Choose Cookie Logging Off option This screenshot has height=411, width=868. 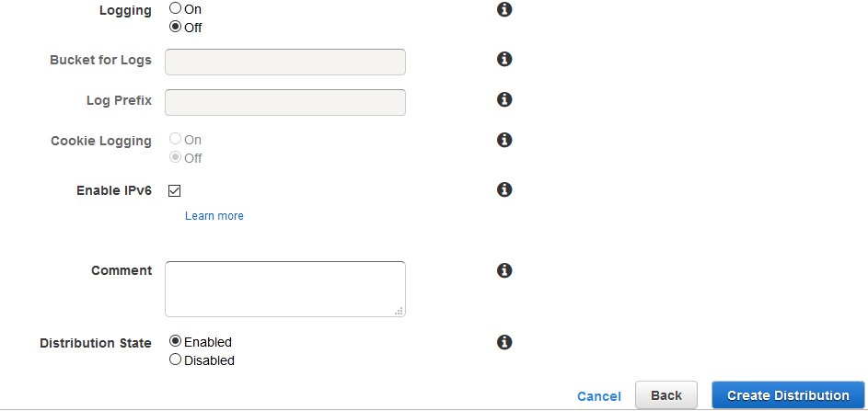pos(176,158)
